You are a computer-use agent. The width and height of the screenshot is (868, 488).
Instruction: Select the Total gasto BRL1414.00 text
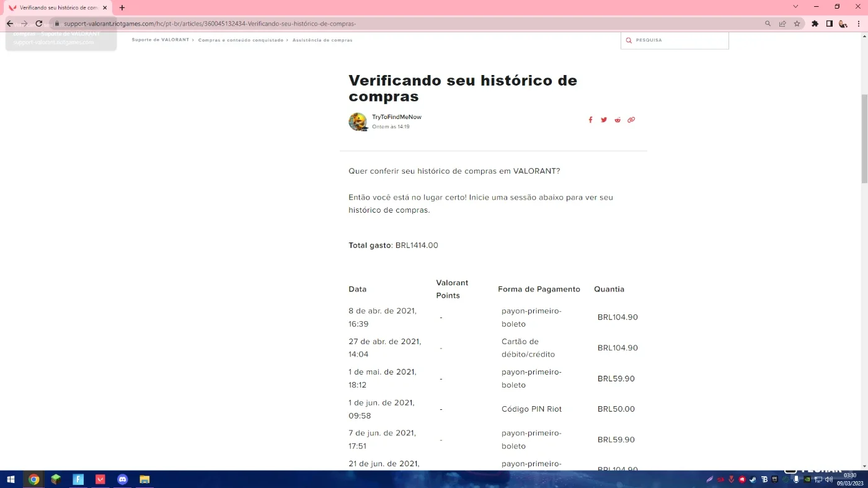pyautogui.click(x=393, y=246)
